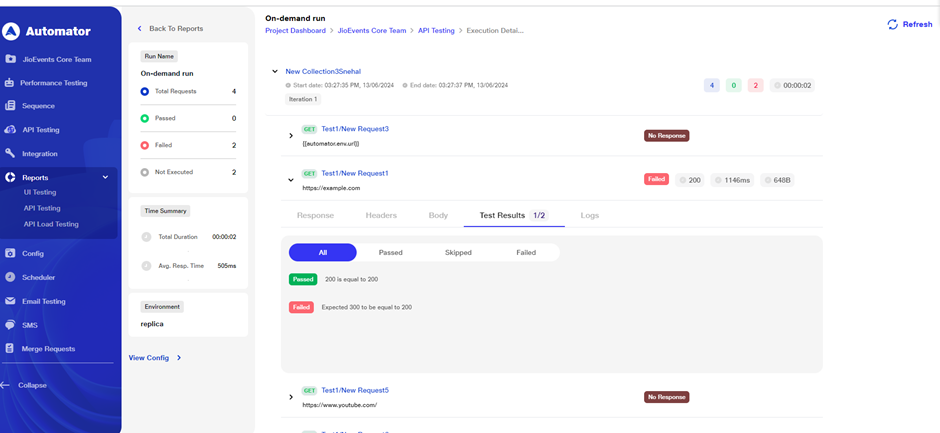Screen dimensions: 940x433
Task: Click the Passed green circle icon
Action: click(x=144, y=118)
